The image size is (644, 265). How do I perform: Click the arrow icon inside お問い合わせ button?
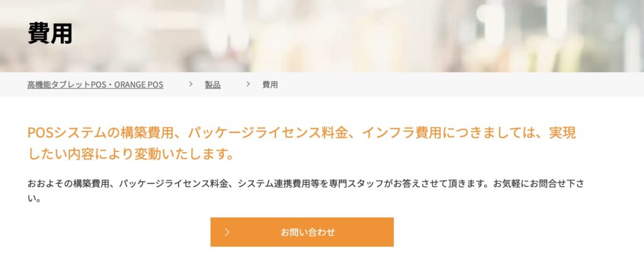pyautogui.click(x=228, y=232)
